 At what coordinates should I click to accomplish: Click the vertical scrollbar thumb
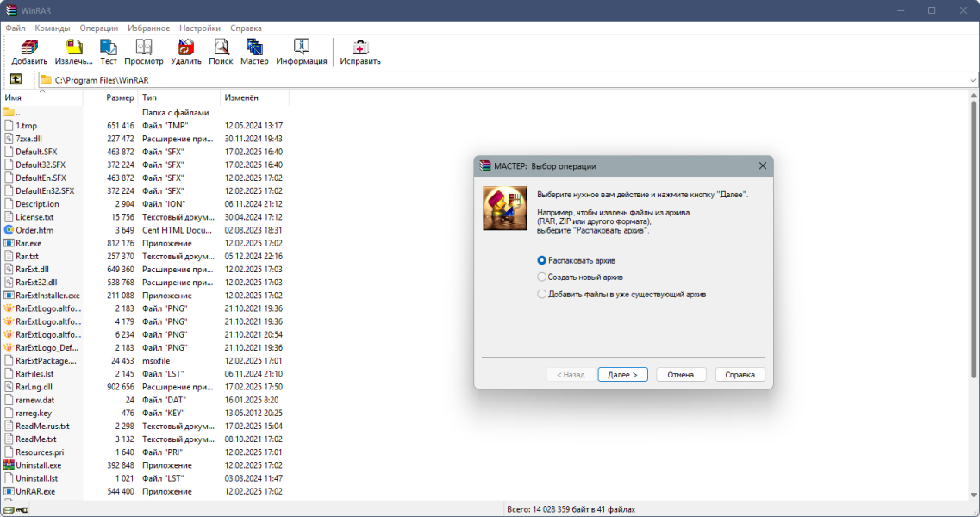coord(973,239)
